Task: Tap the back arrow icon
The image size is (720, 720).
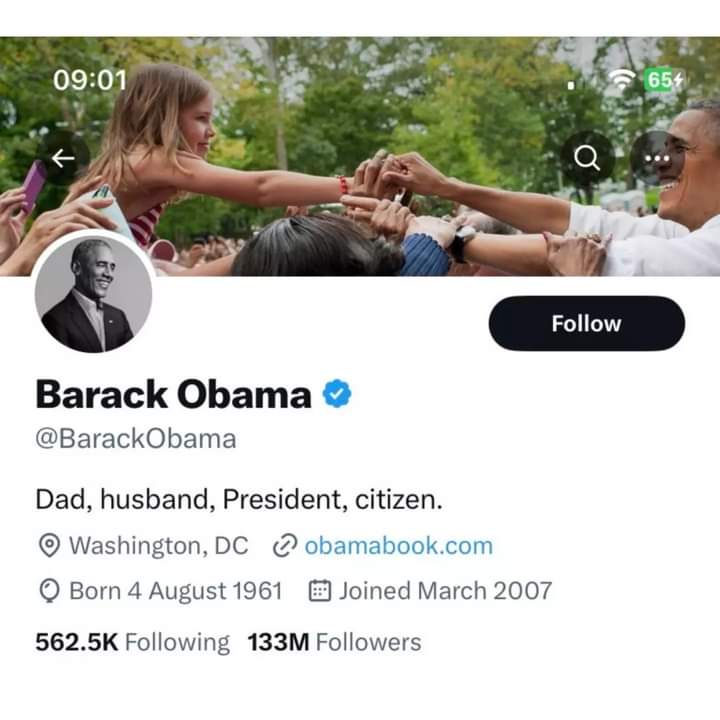Action: pos(64,158)
